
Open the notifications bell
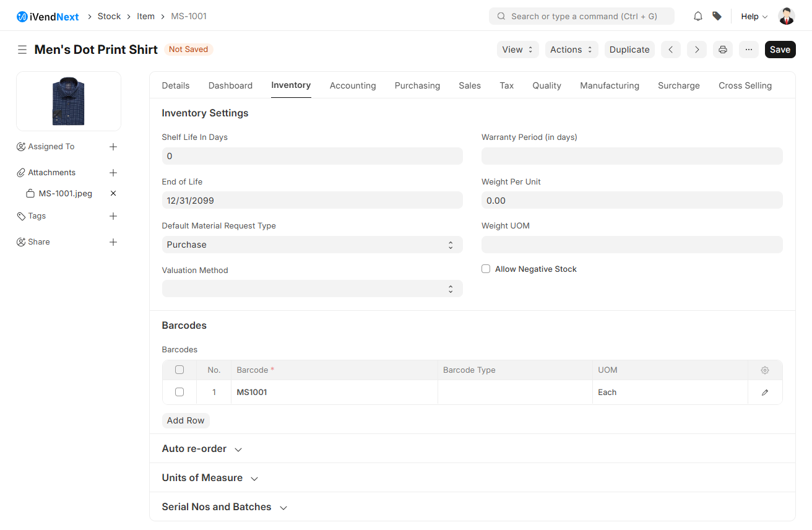click(698, 17)
